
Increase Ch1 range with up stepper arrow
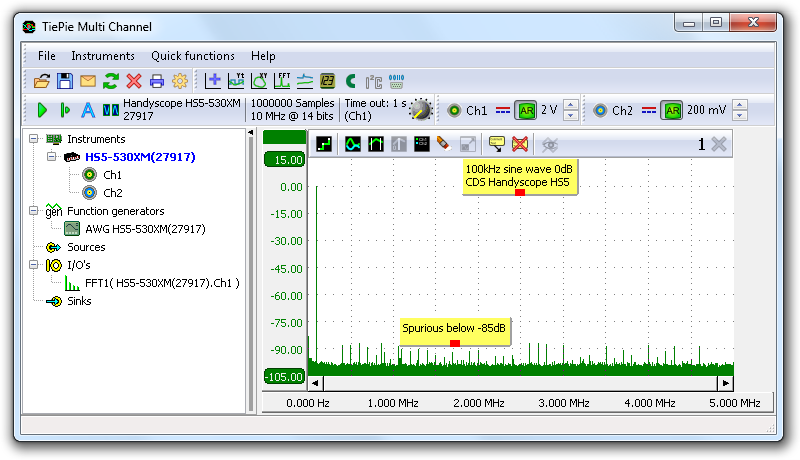(570, 105)
